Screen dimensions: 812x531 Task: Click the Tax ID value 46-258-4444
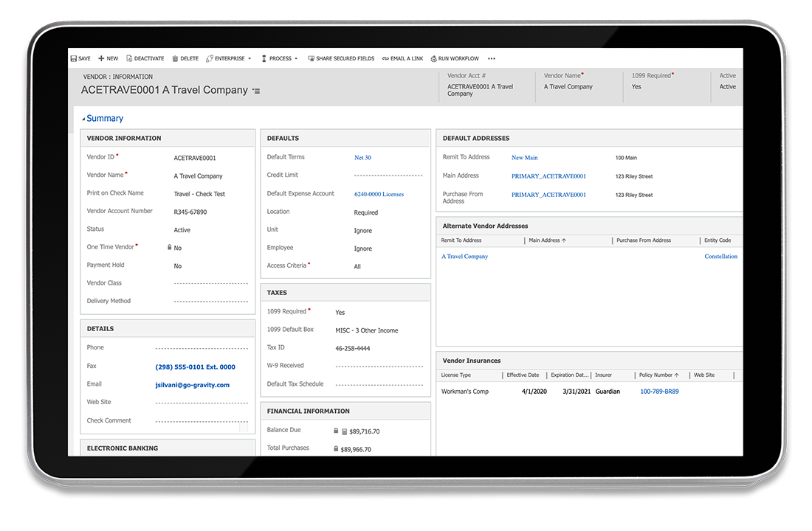[353, 348]
